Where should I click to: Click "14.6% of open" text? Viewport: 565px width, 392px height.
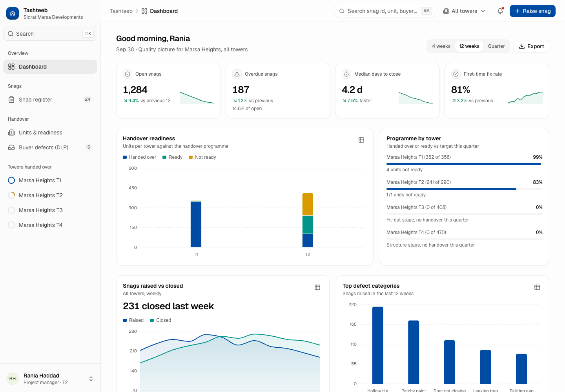click(x=247, y=109)
